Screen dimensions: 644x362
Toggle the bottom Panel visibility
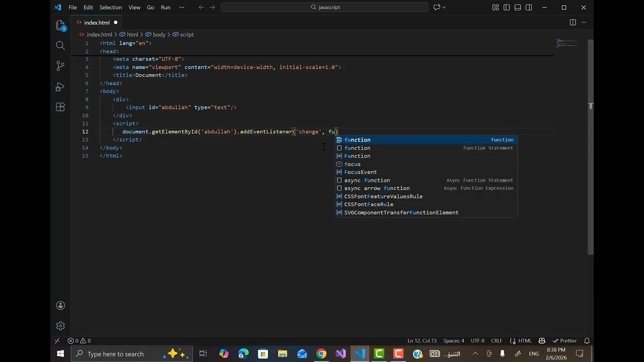[518, 8]
